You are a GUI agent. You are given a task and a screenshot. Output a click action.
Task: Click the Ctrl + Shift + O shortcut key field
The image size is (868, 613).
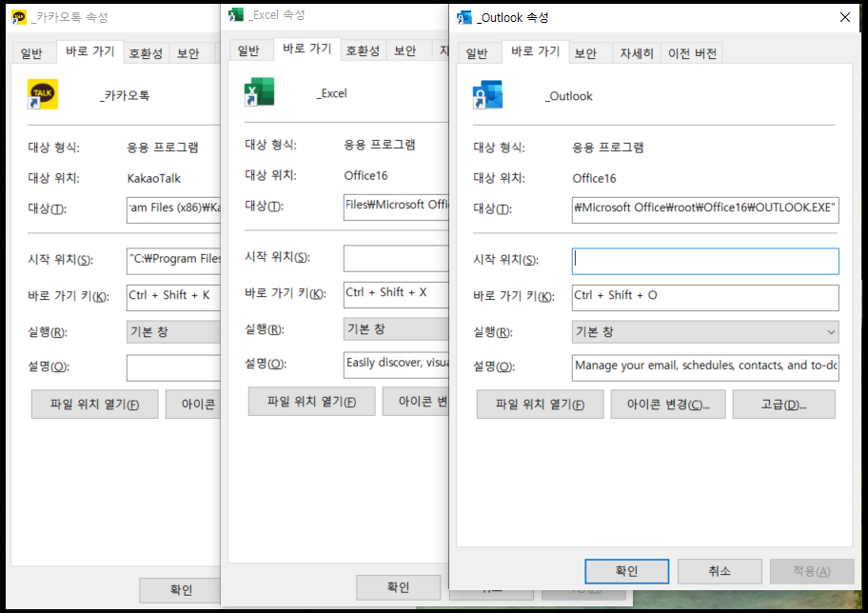pos(705,297)
